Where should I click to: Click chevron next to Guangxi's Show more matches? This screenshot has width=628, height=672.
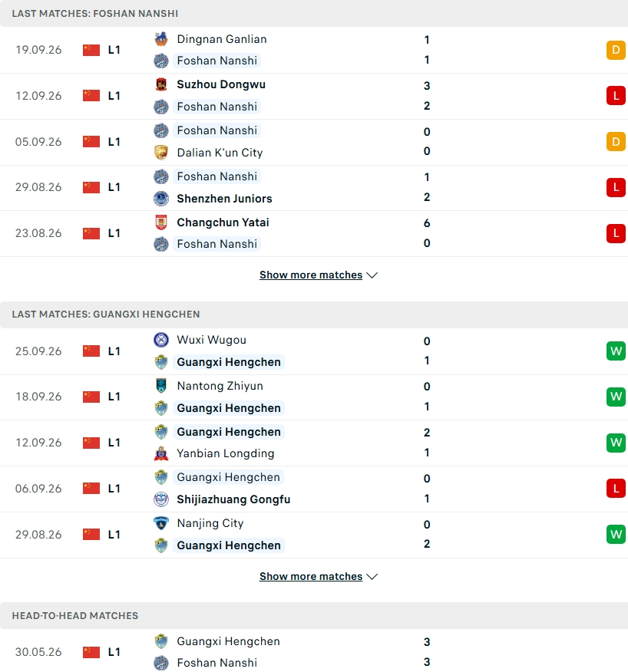tap(372, 577)
